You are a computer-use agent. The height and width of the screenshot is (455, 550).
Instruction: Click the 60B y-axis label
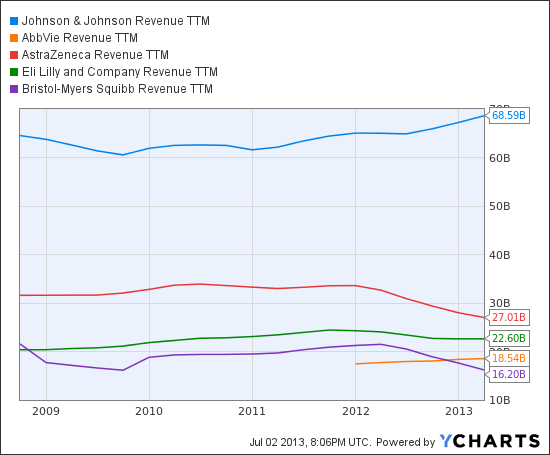(x=499, y=158)
